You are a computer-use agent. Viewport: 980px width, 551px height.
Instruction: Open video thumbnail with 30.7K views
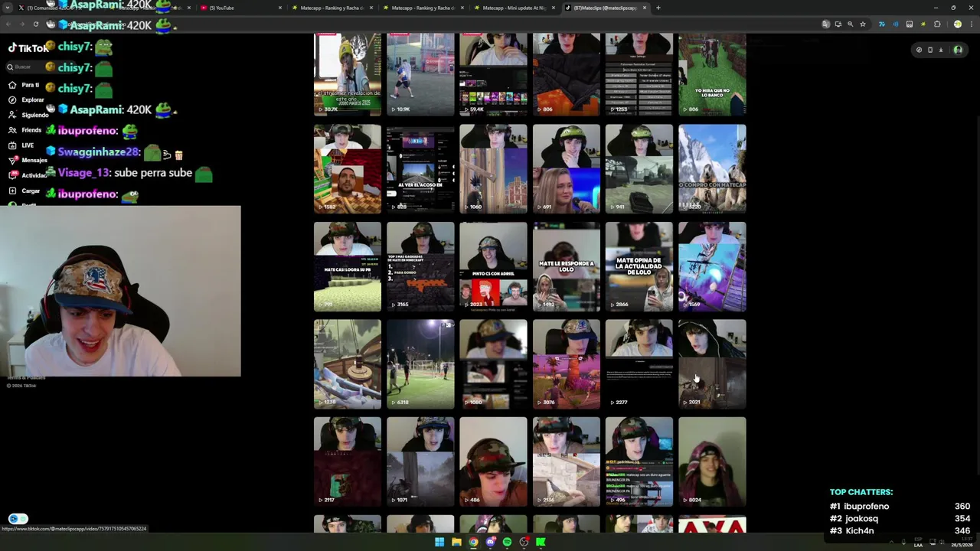coord(347,73)
